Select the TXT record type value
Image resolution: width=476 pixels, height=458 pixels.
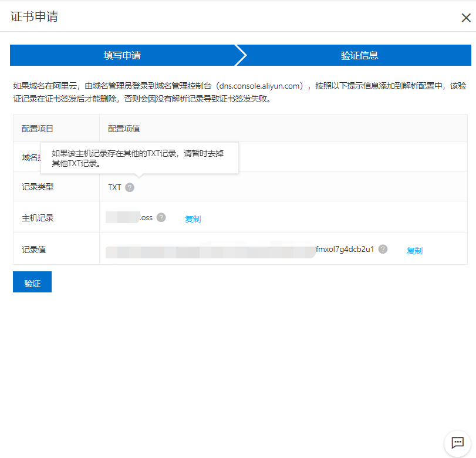point(114,187)
